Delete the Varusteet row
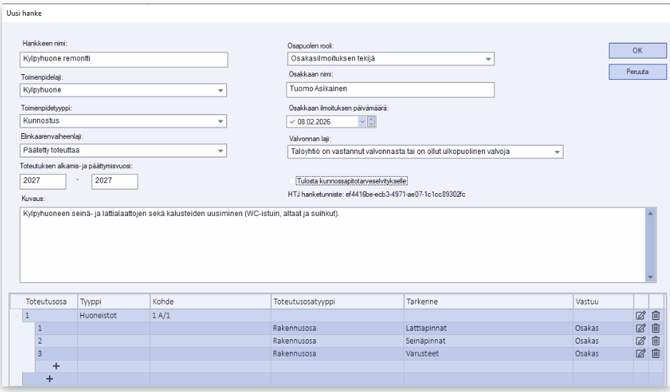This screenshot has width=670, height=392. pyautogui.click(x=656, y=353)
